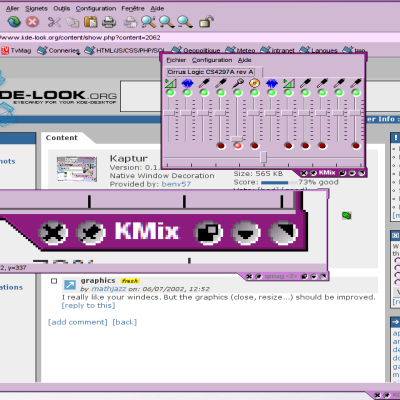Screen dimensions: 400x400
Task: Toggle the green LED under the rightmost plug icon
Action: (356, 93)
